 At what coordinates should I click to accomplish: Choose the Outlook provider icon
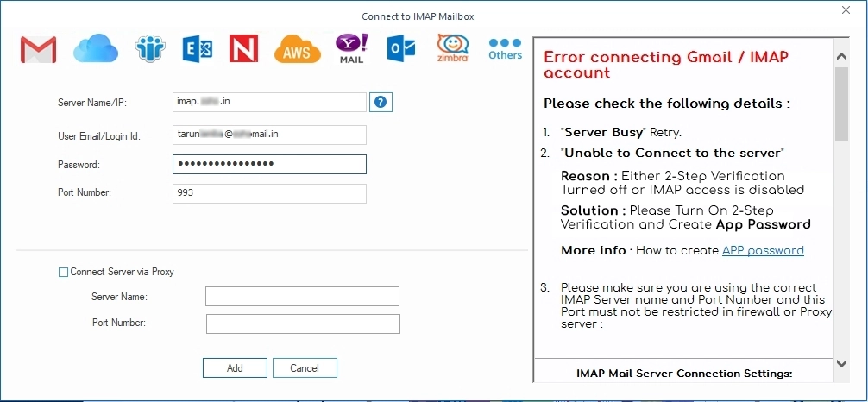pos(401,49)
